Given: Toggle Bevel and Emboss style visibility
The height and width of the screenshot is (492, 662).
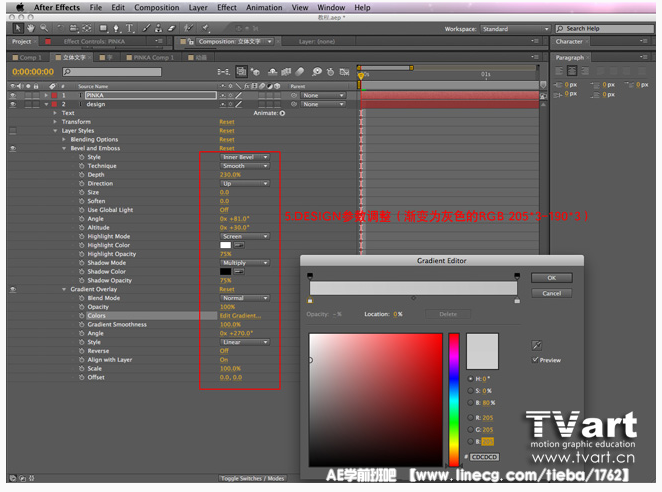Looking at the screenshot, I should 13,149.
